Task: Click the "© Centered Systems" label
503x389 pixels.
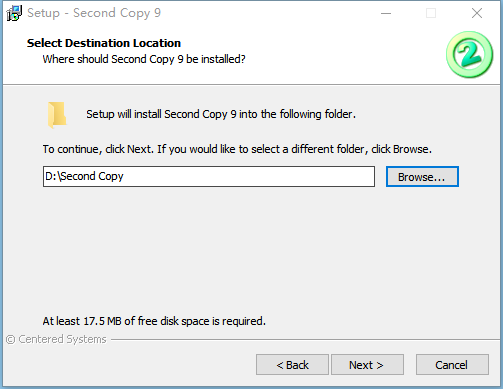Action: click(x=56, y=339)
